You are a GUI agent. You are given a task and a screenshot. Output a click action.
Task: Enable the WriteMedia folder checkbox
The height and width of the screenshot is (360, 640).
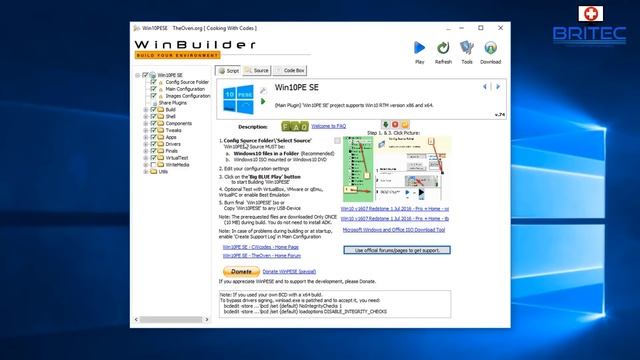point(153,165)
